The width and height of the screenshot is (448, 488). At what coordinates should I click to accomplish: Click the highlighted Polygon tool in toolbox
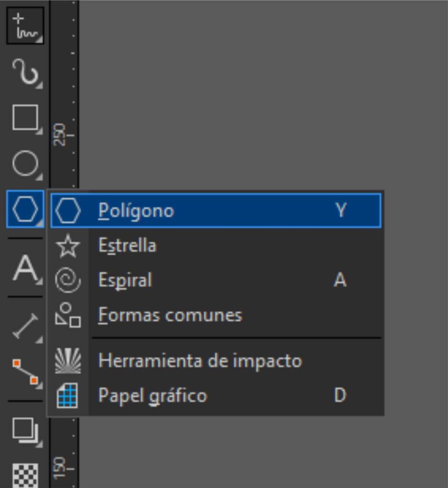click(x=25, y=210)
